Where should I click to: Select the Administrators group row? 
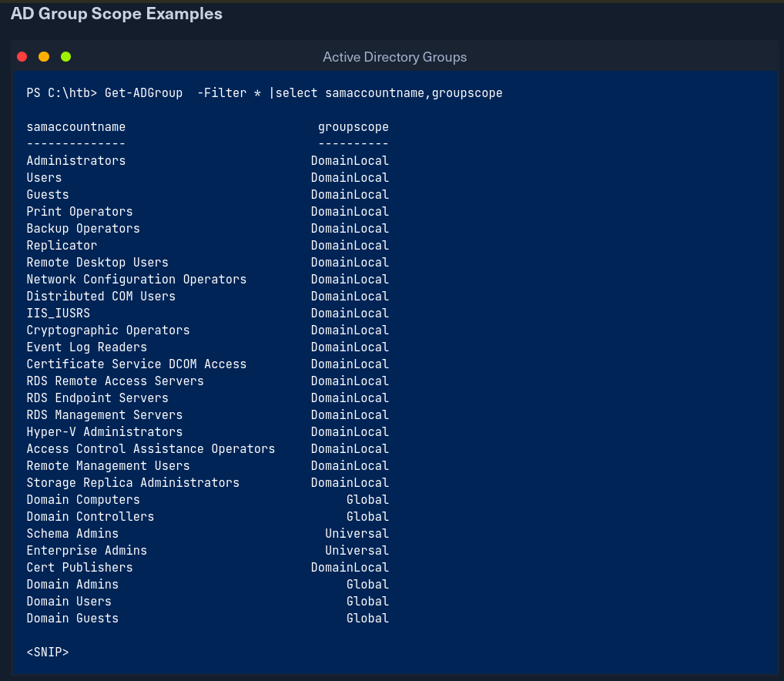(75, 161)
